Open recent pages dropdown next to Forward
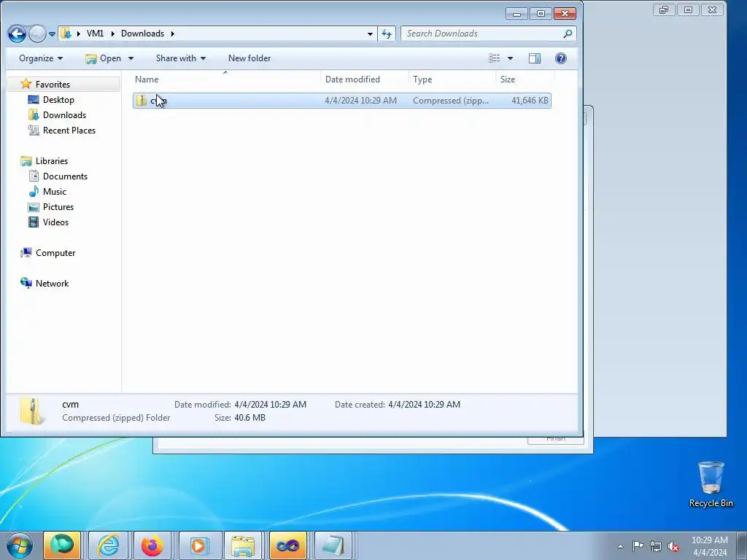This screenshot has width=747, height=560. [52, 34]
